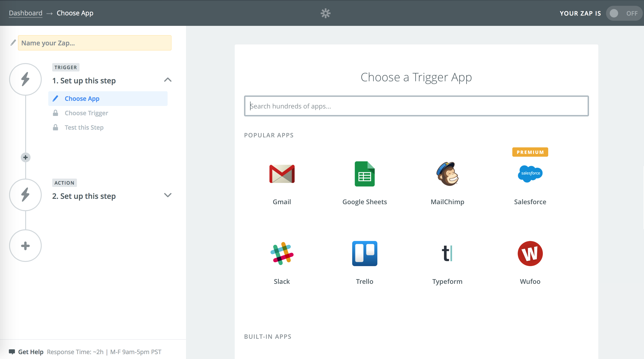Click the Salesforce label text

coord(530,202)
